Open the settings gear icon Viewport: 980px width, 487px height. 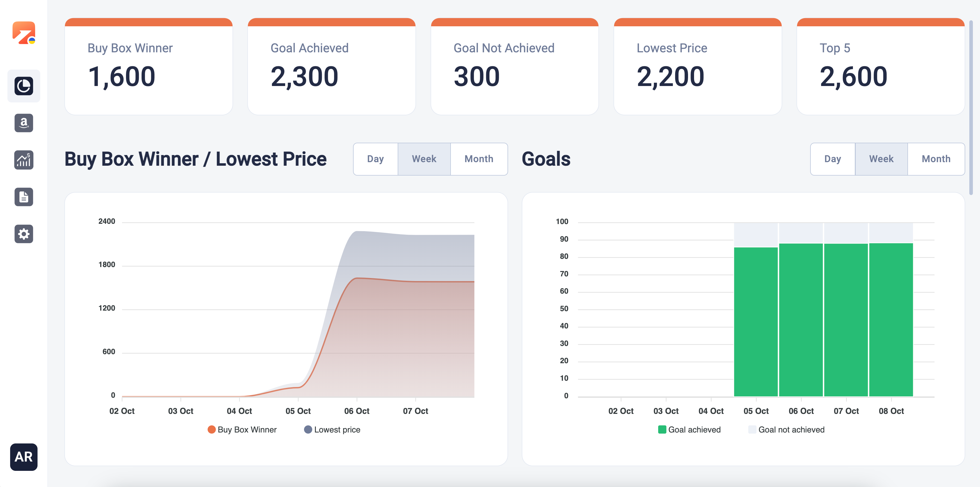24,234
